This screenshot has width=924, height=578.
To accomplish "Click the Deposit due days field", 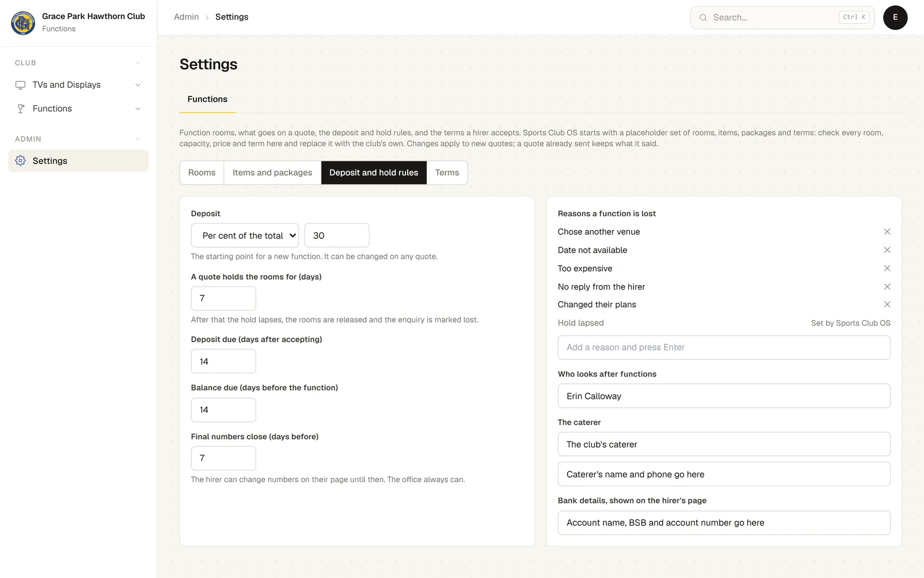I will pos(223,361).
